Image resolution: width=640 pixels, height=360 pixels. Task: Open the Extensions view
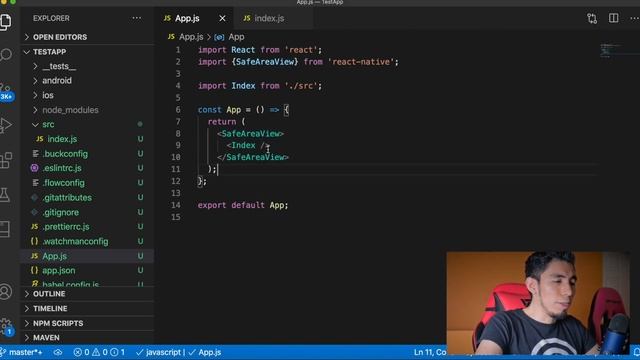pyautogui.click(x=6, y=160)
